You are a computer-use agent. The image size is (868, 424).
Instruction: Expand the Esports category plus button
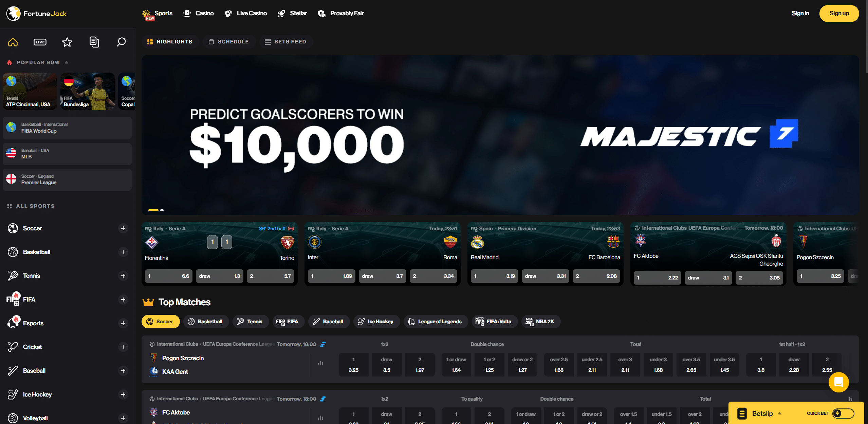(123, 323)
